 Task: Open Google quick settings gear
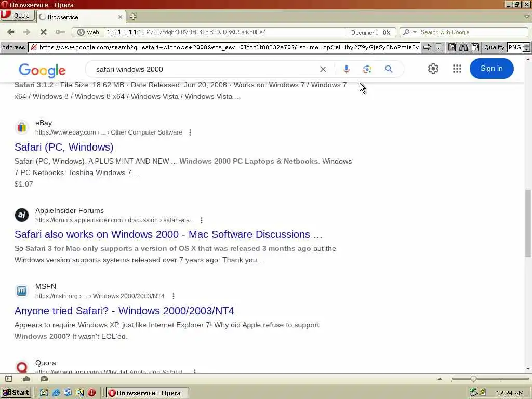[x=433, y=69]
